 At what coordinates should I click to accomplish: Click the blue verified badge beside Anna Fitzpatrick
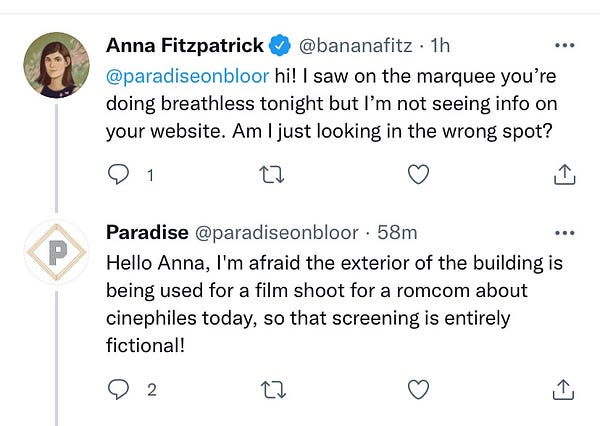point(280,45)
